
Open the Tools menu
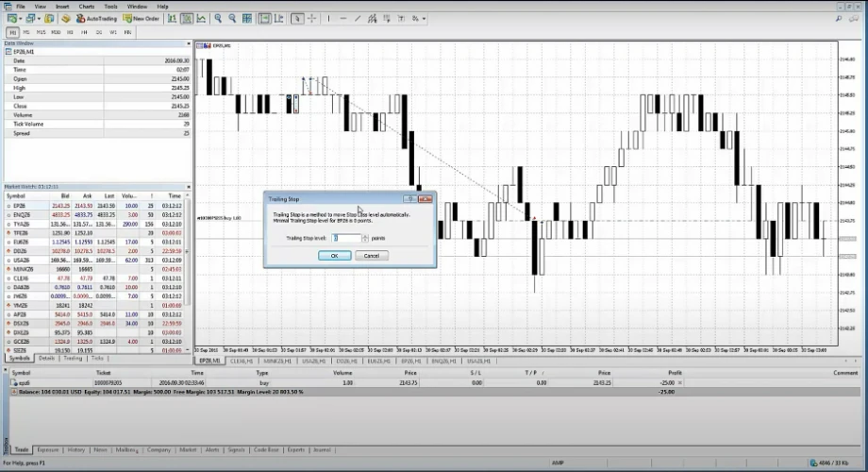pos(110,7)
